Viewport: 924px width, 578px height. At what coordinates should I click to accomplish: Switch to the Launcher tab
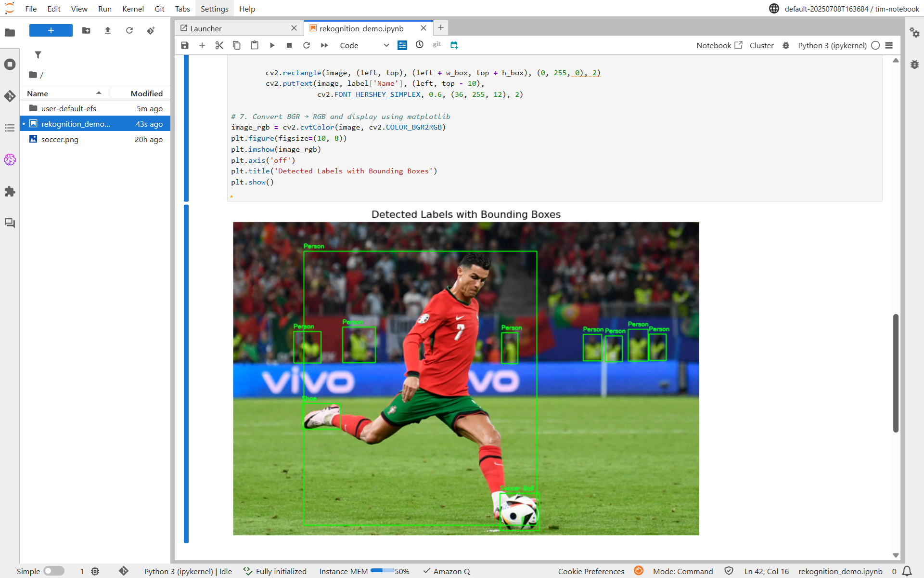click(206, 28)
